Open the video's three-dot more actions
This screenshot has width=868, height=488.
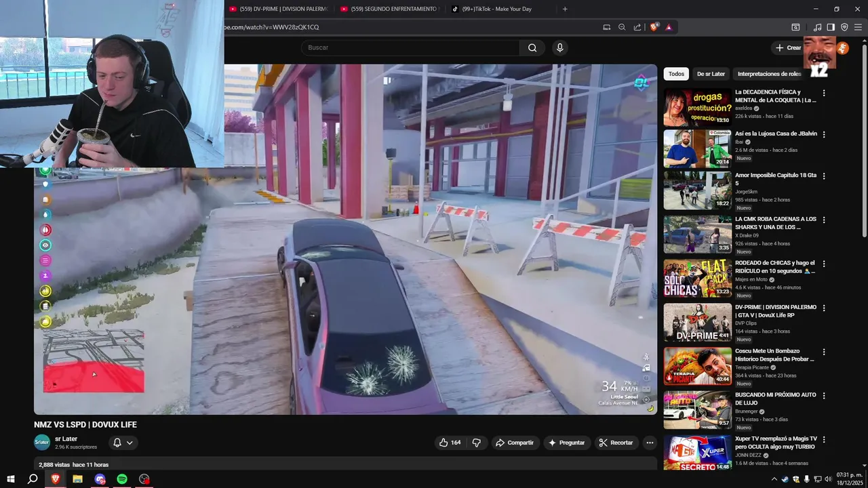(650, 443)
